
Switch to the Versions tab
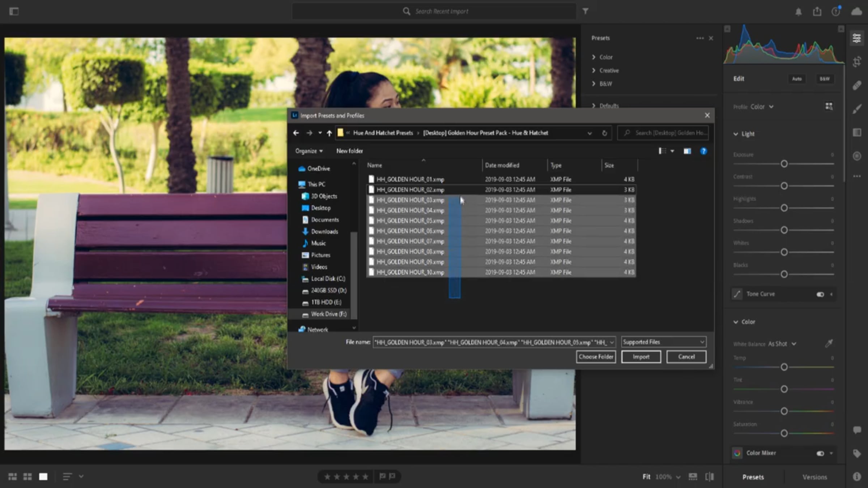(814, 477)
